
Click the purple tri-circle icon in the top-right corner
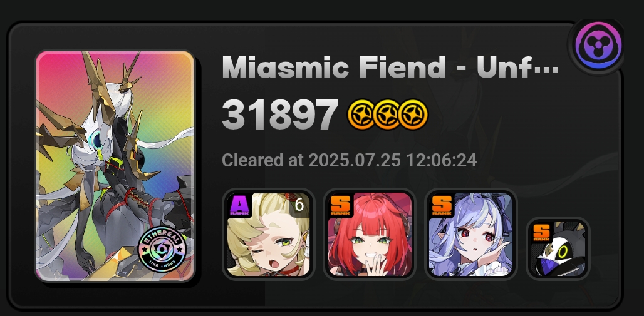click(598, 44)
